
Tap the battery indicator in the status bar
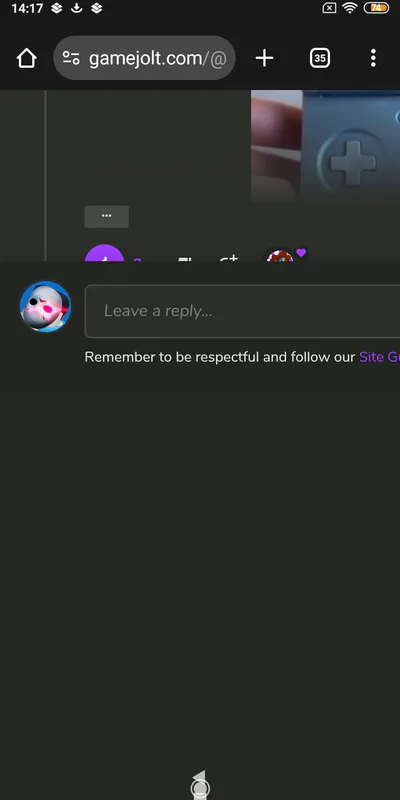click(376, 8)
